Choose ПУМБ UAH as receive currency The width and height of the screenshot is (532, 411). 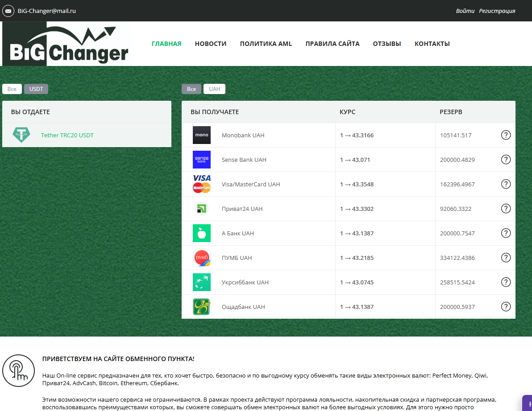pyautogui.click(x=237, y=258)
